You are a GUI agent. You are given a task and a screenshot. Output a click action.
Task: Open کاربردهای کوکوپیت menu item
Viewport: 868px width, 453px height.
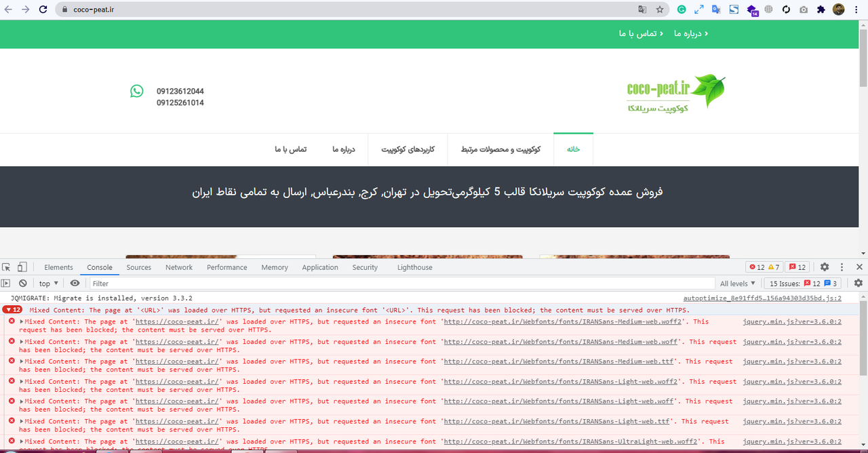[408, 149]
